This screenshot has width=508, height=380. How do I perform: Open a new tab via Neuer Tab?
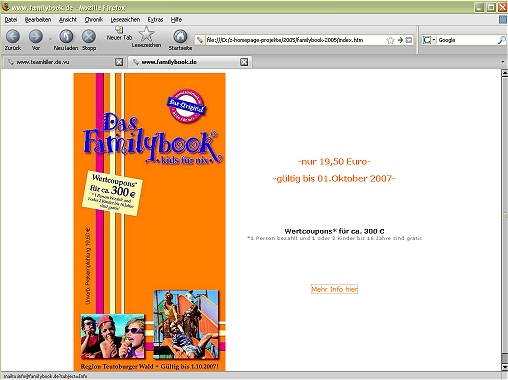click(119, 33)
